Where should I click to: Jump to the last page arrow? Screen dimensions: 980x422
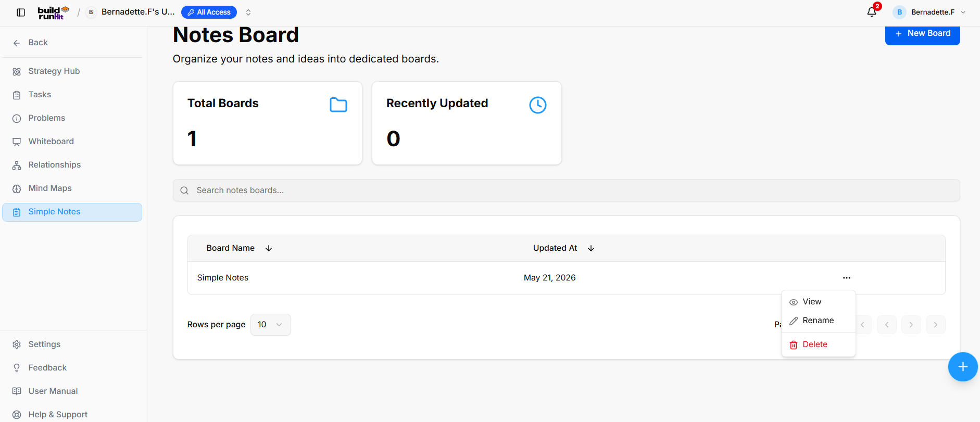pos(936,325)
